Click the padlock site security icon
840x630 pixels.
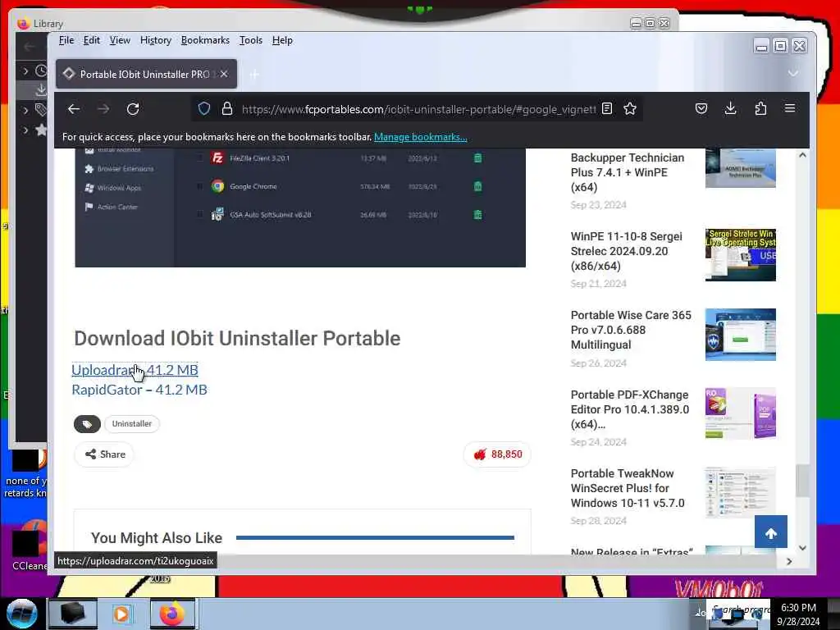[x=227, y=109]
